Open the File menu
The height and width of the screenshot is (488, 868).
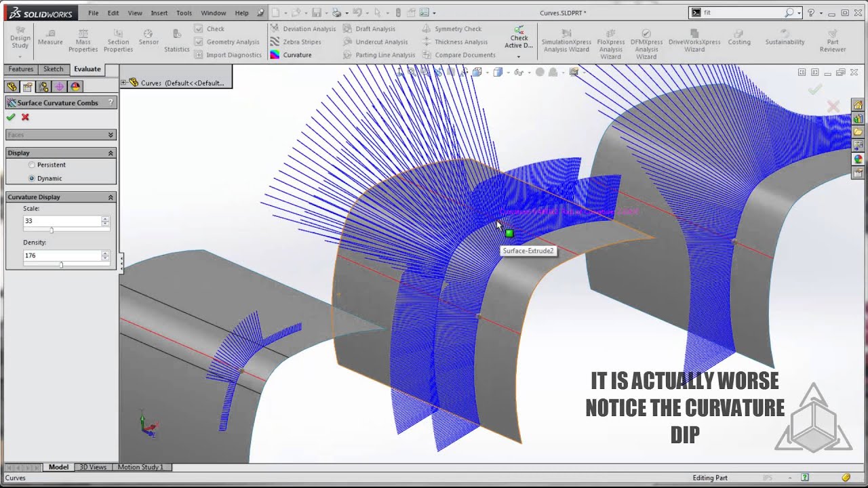[94, 13]
